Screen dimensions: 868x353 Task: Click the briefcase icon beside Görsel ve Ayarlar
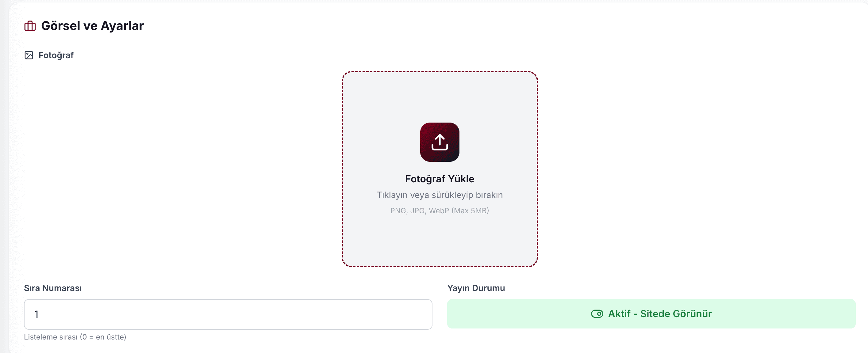pyautogui.click(x=30, y=26)
